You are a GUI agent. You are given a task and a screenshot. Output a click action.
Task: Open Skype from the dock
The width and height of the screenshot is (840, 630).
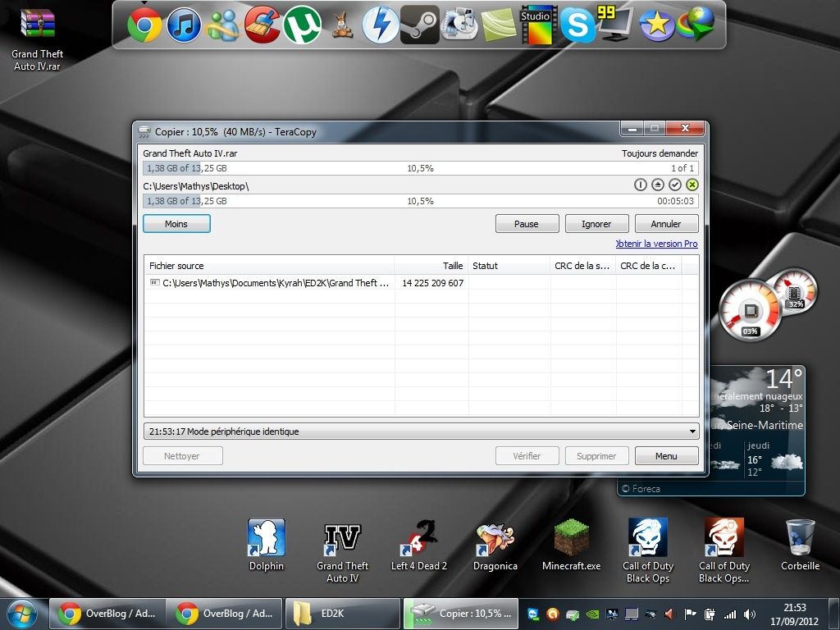tap(577, 25)
